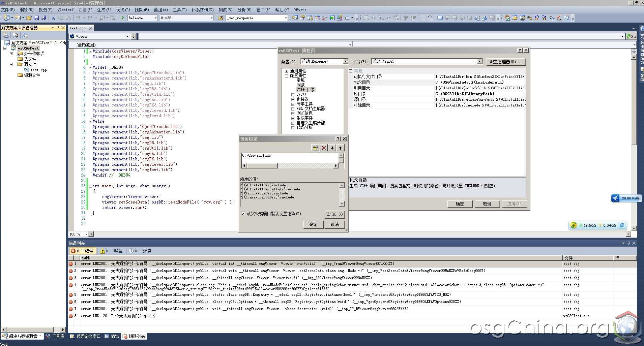The height and width of the screenshot is (346, 644).
Task: Click Show All Files icon in Solution Explorer toolbar
Action: coord(15,35)
